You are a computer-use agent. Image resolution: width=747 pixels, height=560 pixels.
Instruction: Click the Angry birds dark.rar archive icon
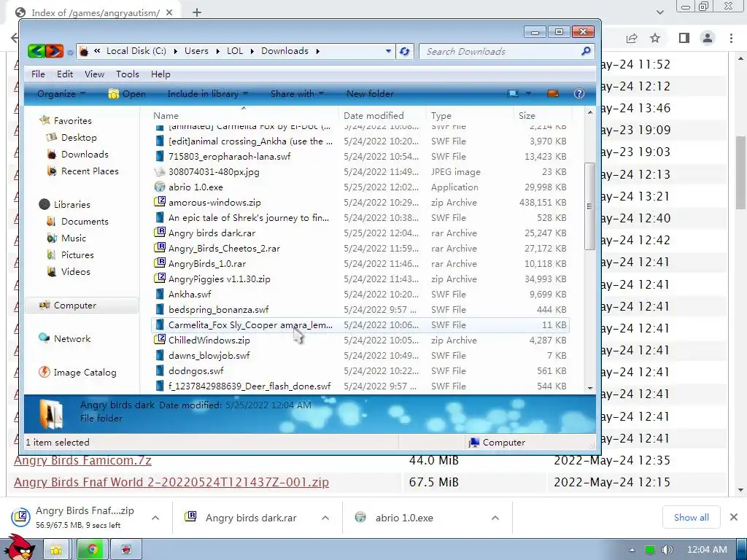pyautogui.click(x=160, y=233)
